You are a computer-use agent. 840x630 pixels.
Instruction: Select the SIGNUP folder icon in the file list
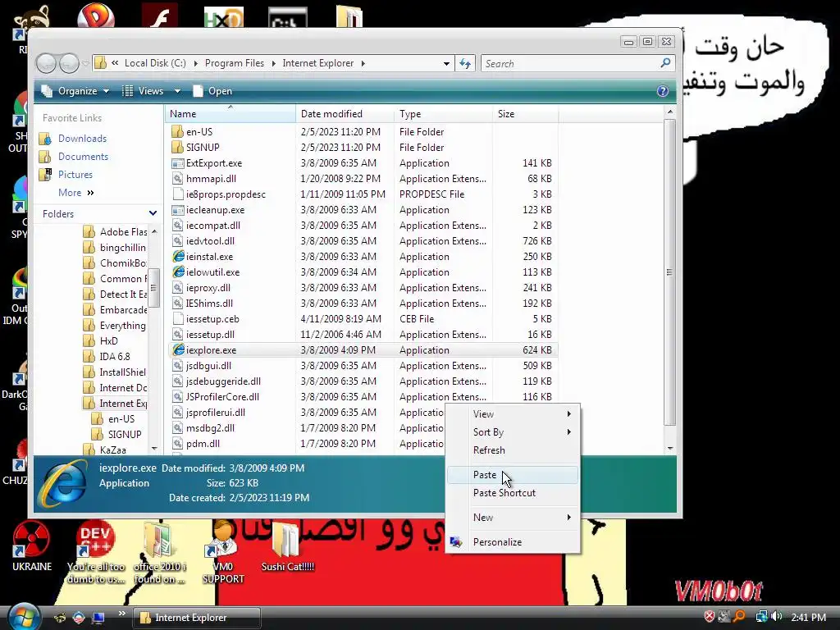click(177, 148)
